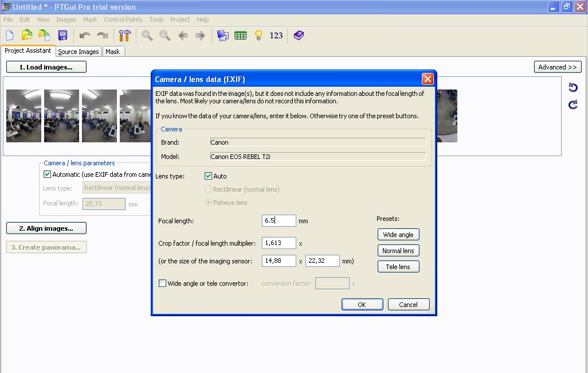
Task: Click the Open project folder icon
Action: point(27,36)
